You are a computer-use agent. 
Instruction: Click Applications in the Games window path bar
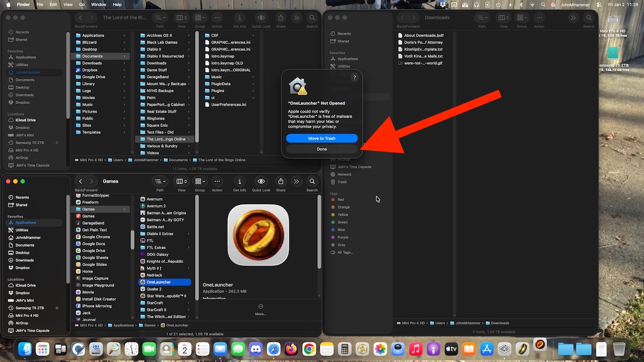(121, 325)
